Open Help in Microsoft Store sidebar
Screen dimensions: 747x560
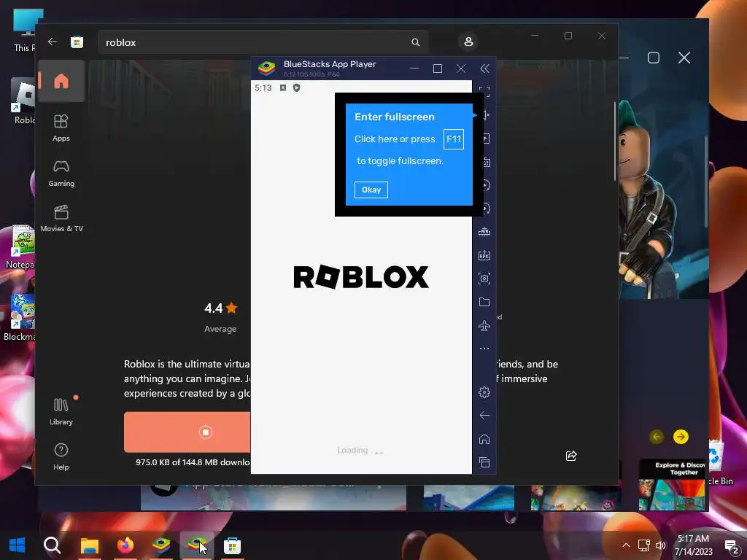(61, 457)
